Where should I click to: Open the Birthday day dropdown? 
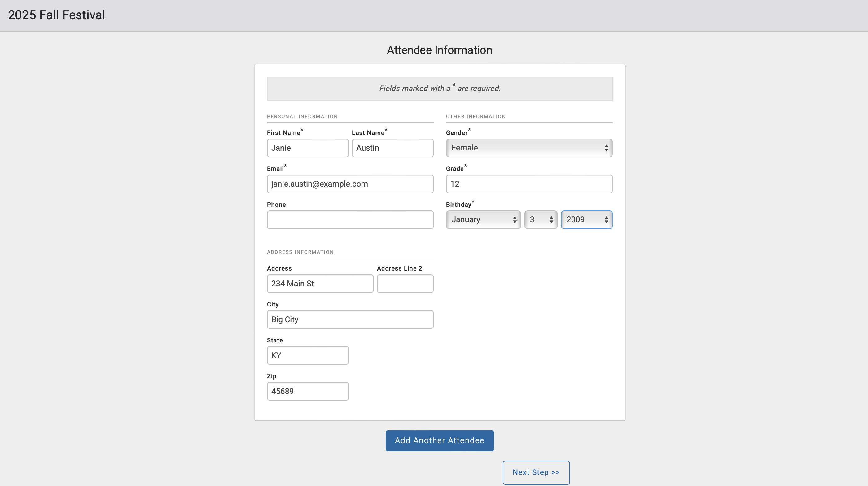pos(541,219)
